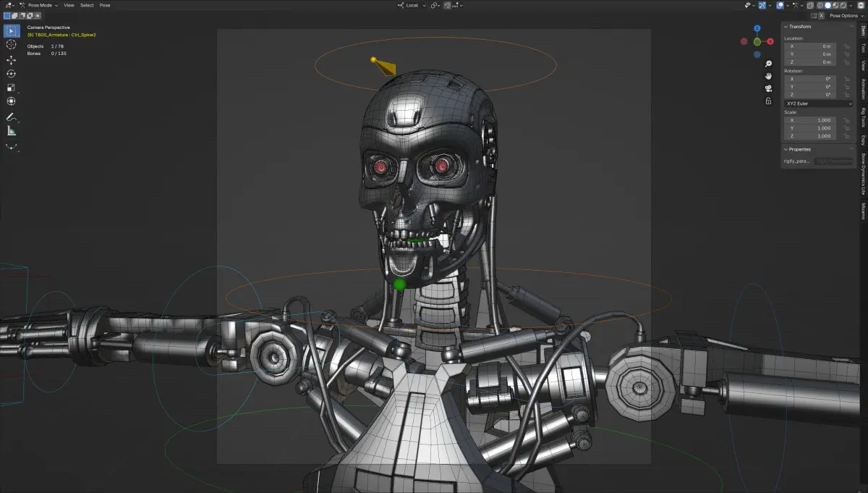Select the Breakdowner pose tool
868x493 pixels.
click(x=12, y=146)
